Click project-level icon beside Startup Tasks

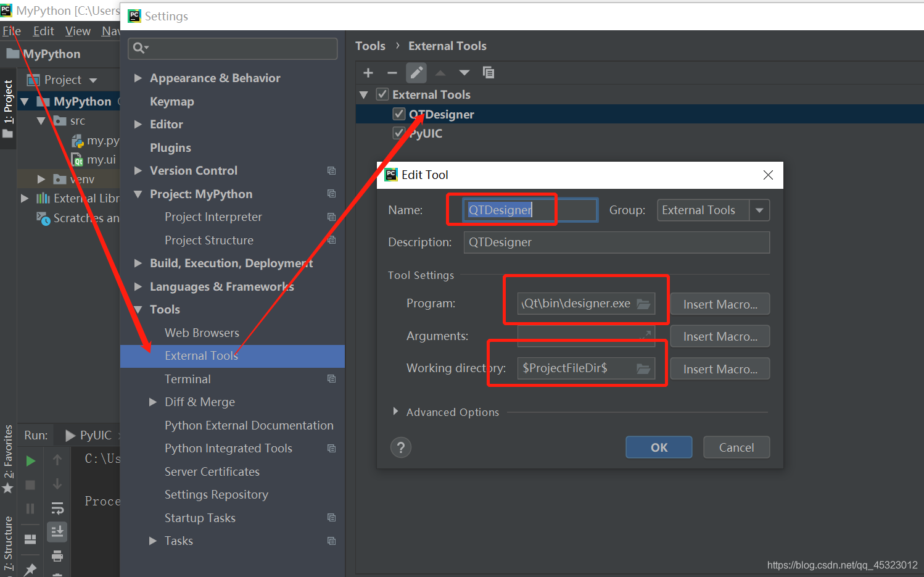[x=331, y=518]
